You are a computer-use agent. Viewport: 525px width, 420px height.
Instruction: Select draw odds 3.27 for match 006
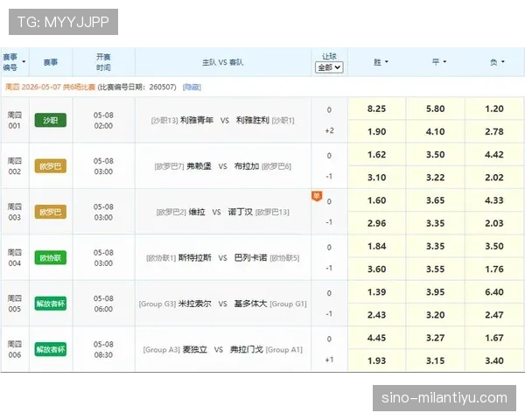coord(435,339)
